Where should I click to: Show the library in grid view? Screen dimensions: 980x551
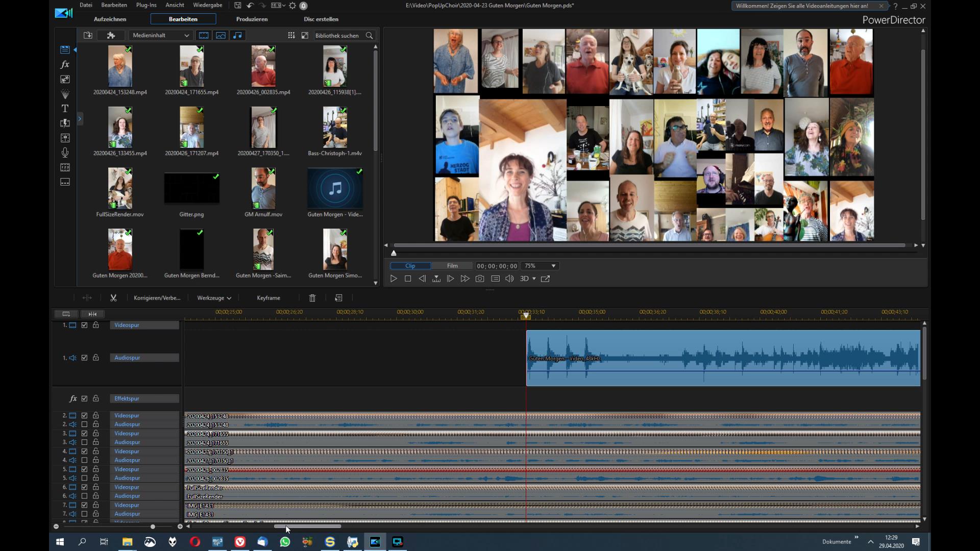click(291, 35)
